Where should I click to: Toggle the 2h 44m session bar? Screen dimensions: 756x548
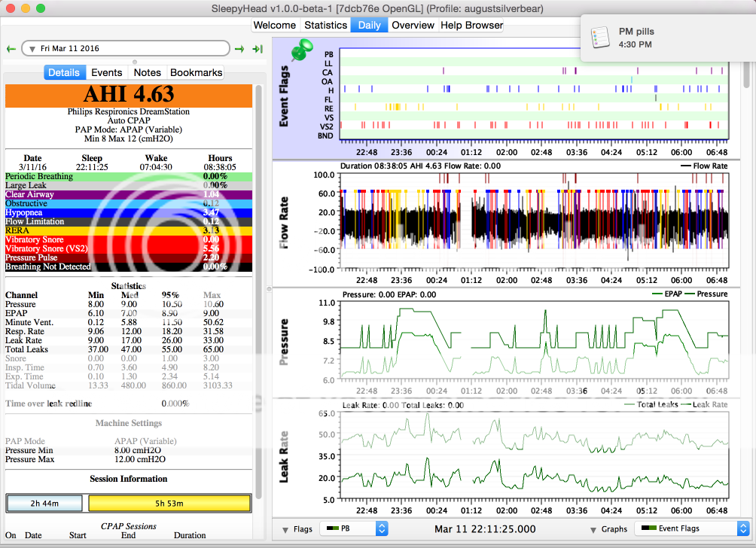[44, 503]
